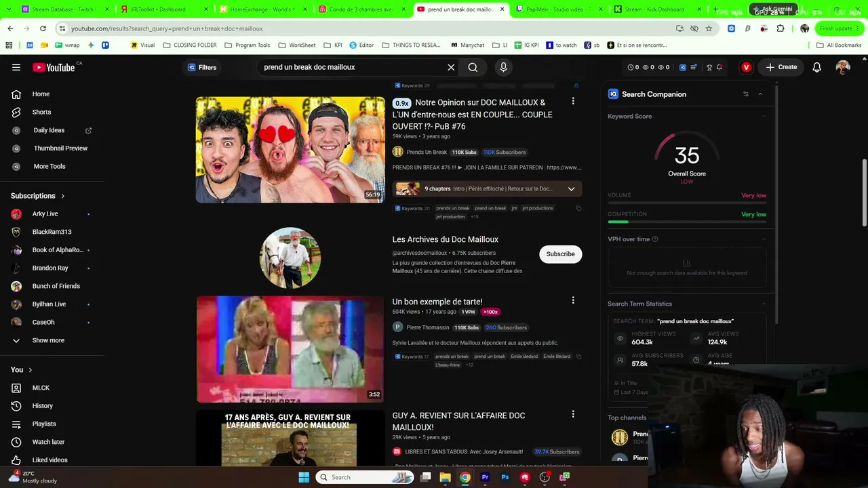Copy keywords for Notre Opinion video
The height and width of the screenshot is (488, 868).
click(x=578, y=208)
